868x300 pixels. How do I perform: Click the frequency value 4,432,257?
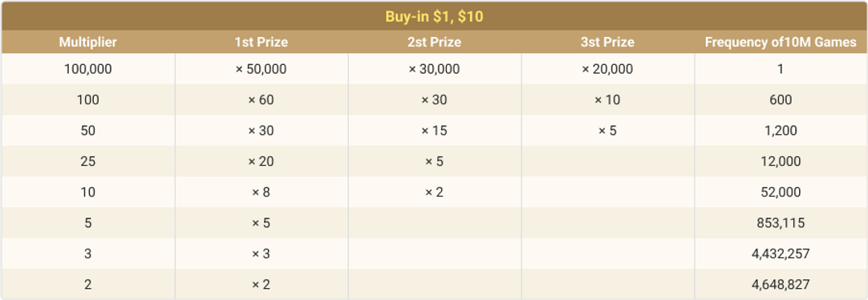click(781, 254)
